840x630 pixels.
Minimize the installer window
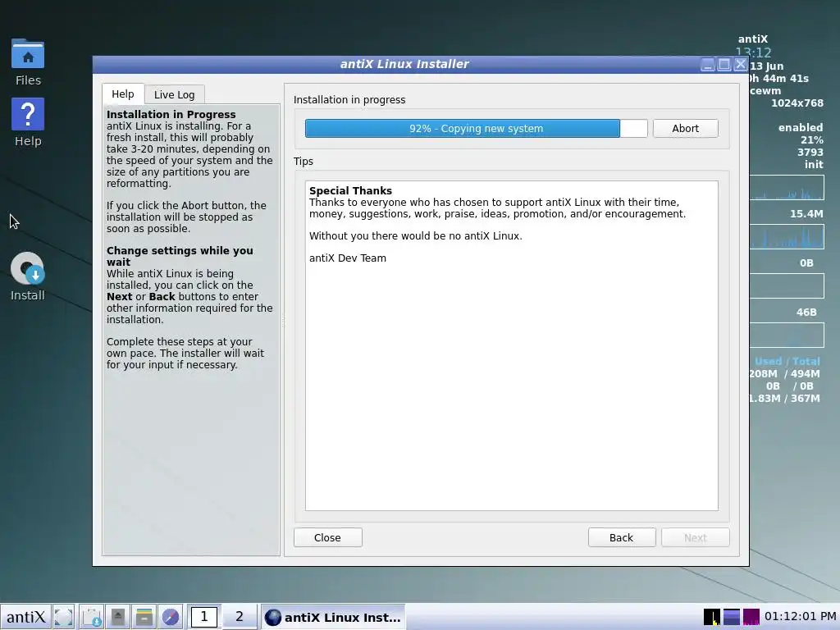click(707, 65)
